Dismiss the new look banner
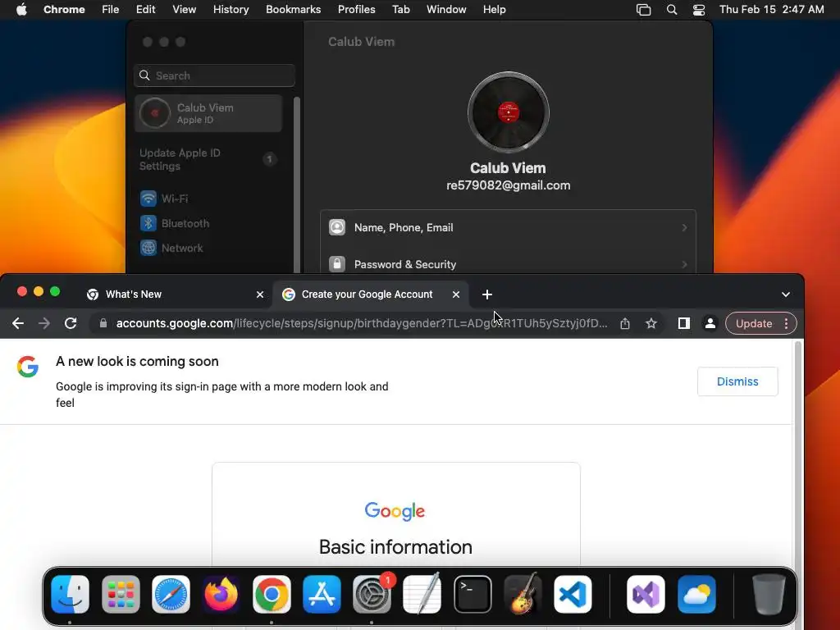Viewport: 840px width, 630px height. 737,381
